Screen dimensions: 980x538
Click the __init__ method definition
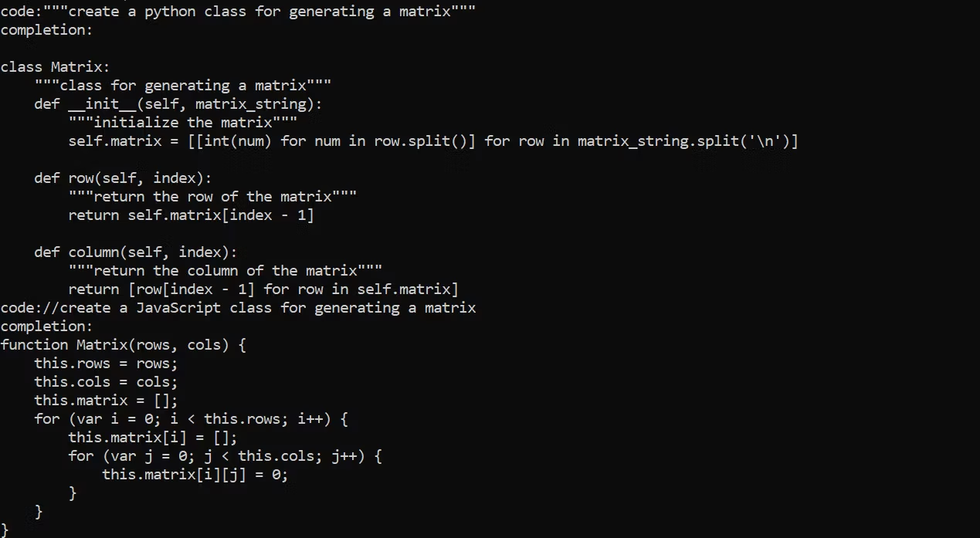click(x=178, y=104)
